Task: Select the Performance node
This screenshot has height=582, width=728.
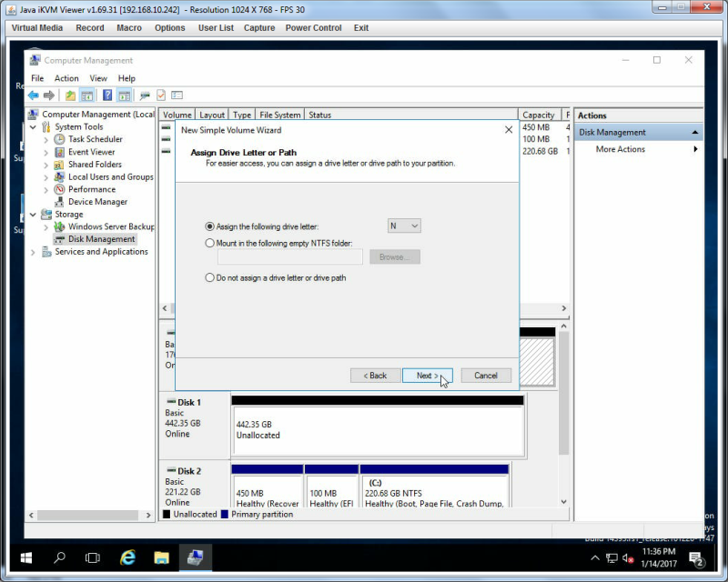Action: tap(92, 189)
